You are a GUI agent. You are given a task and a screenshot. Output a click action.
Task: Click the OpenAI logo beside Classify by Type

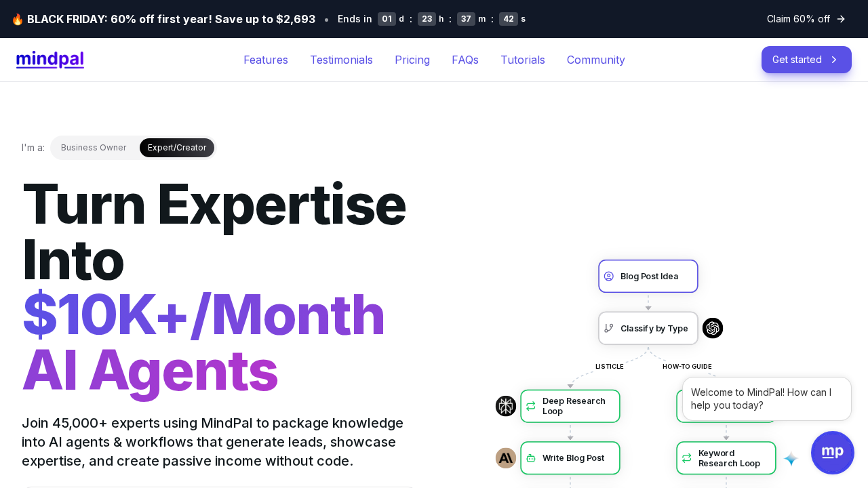click(713, 328)
